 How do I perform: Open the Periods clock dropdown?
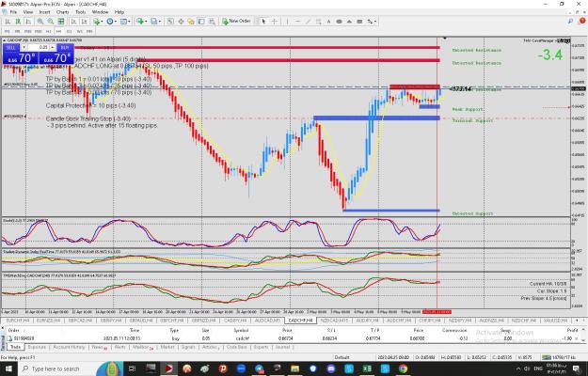111,22
